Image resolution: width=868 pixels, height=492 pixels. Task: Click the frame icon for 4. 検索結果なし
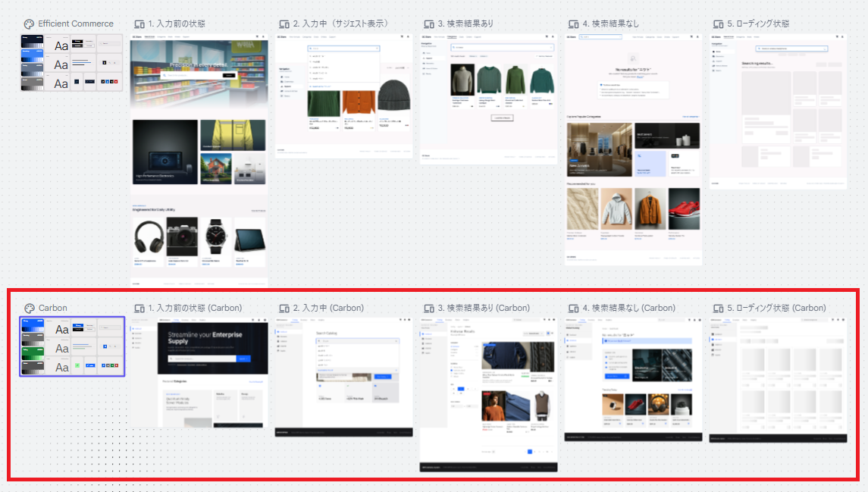click(574, 24)
